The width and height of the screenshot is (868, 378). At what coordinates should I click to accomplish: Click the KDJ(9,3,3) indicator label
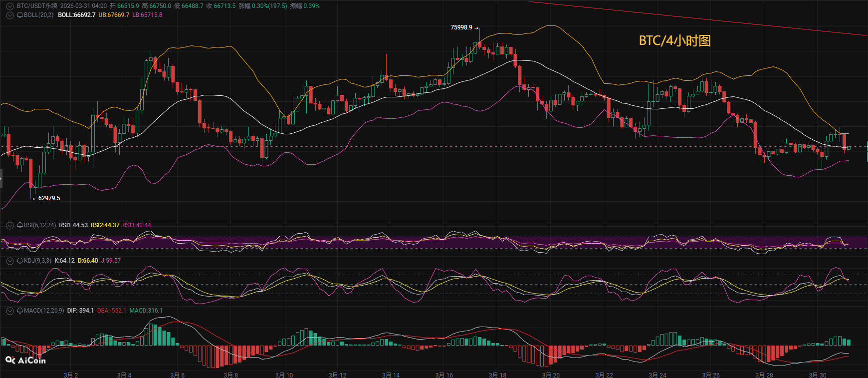38,261
